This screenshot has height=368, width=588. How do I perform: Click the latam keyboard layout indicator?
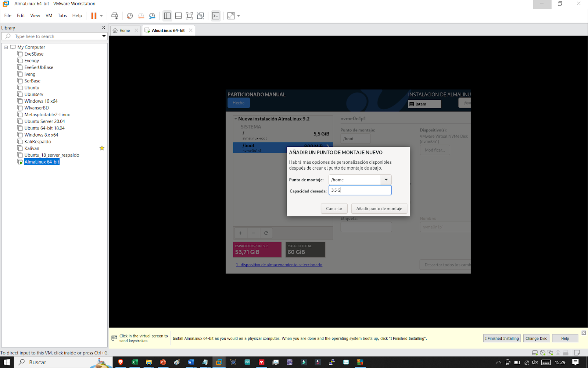[x=425, y=104]
